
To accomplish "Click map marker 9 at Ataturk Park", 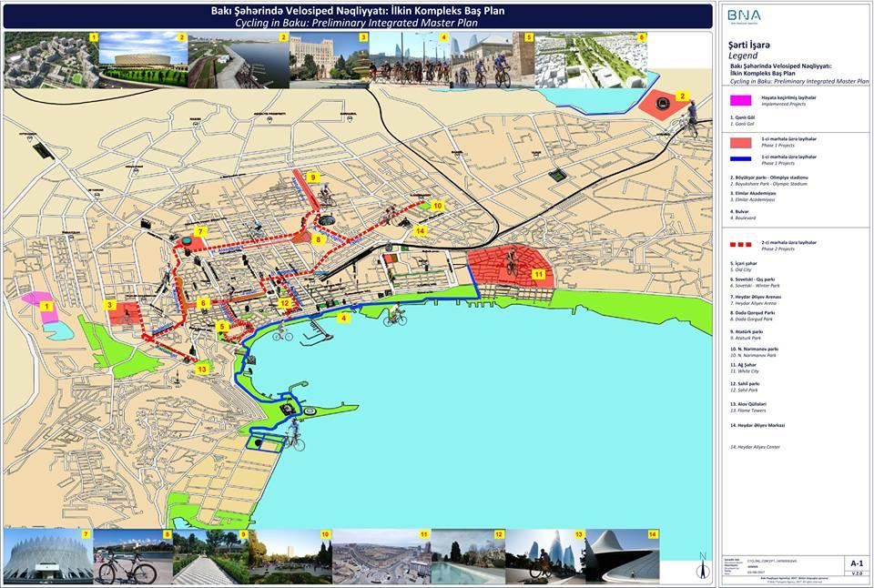I will [312, 177].
